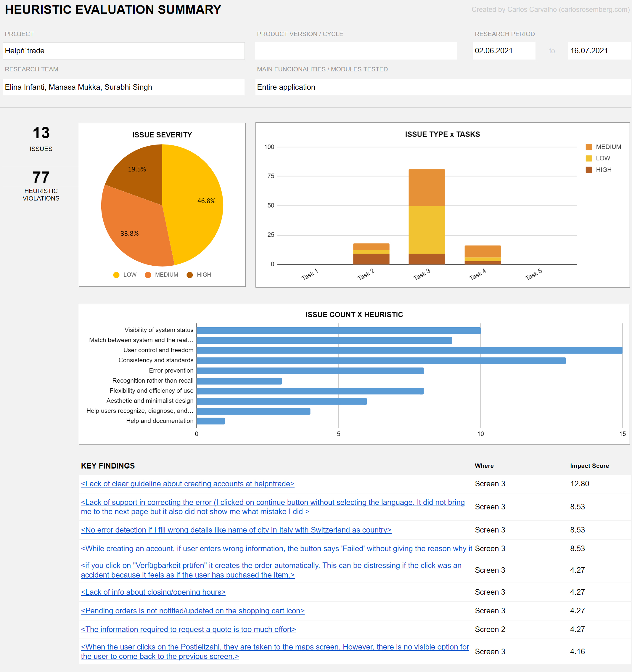Click the MEDIUM legend swatch in pie chart
632x672 pixels.
[x=148, y=275]
